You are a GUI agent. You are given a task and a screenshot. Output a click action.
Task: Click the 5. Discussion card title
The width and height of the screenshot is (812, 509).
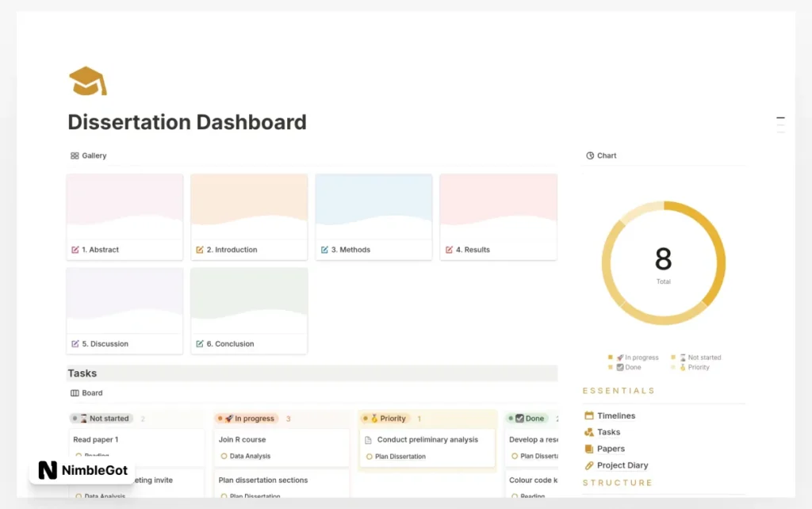(x=105, y=344)
